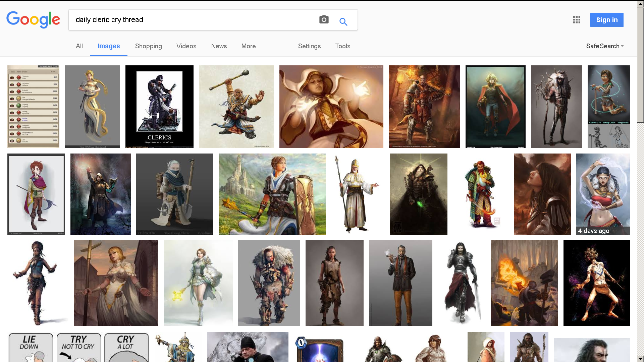The image size is (644, 362).
Task: Open the Settings link
Action: pyautogui.click(x=309, y=46)
